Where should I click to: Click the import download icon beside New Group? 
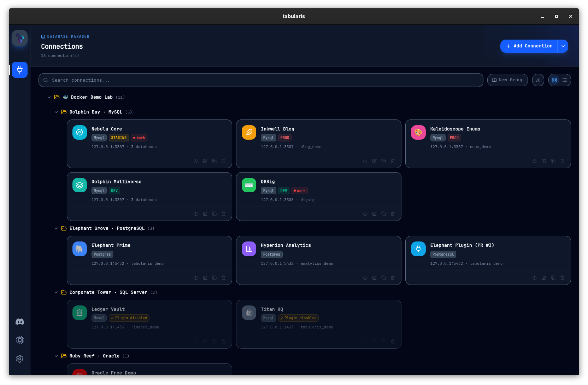538,80
